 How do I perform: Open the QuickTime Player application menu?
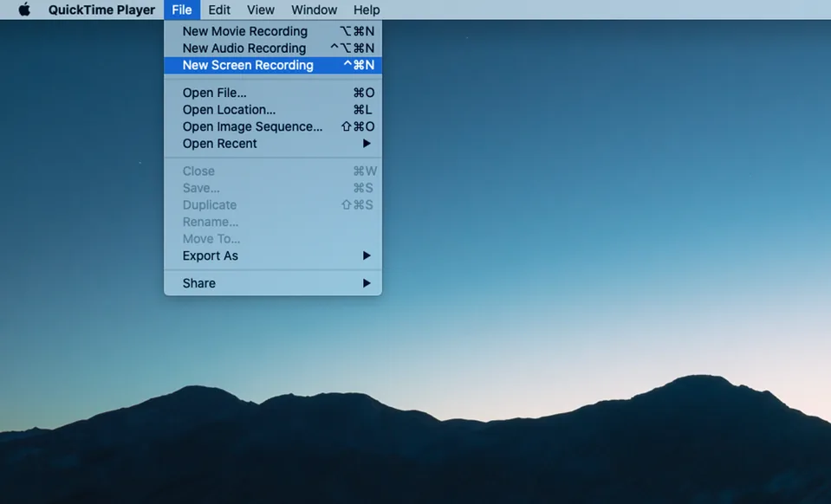[x=101, y=10]
